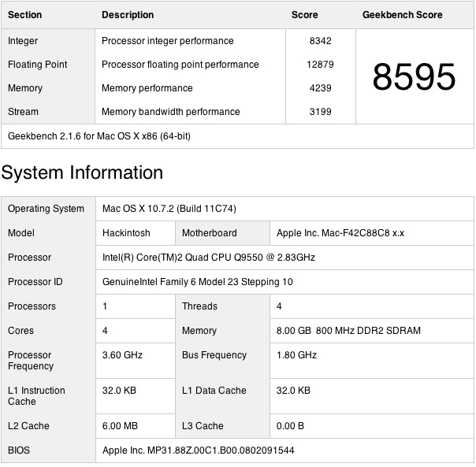Select the Cores value 4

[105, 331]
